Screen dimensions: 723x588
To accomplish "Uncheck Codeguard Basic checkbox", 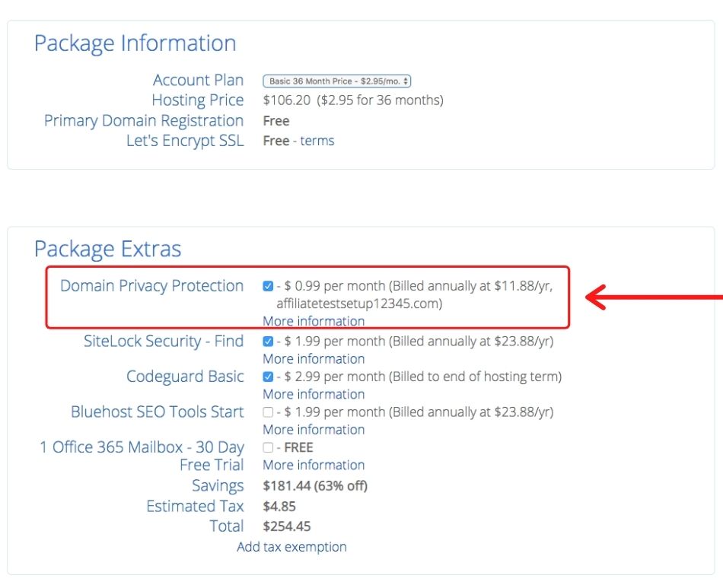I will [x=268, y=377].
